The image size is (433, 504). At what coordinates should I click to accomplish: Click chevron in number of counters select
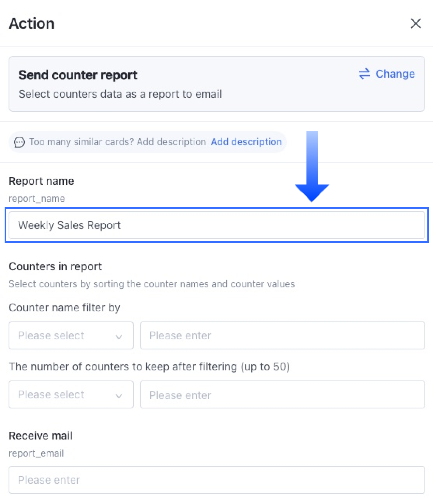[119, 396]
